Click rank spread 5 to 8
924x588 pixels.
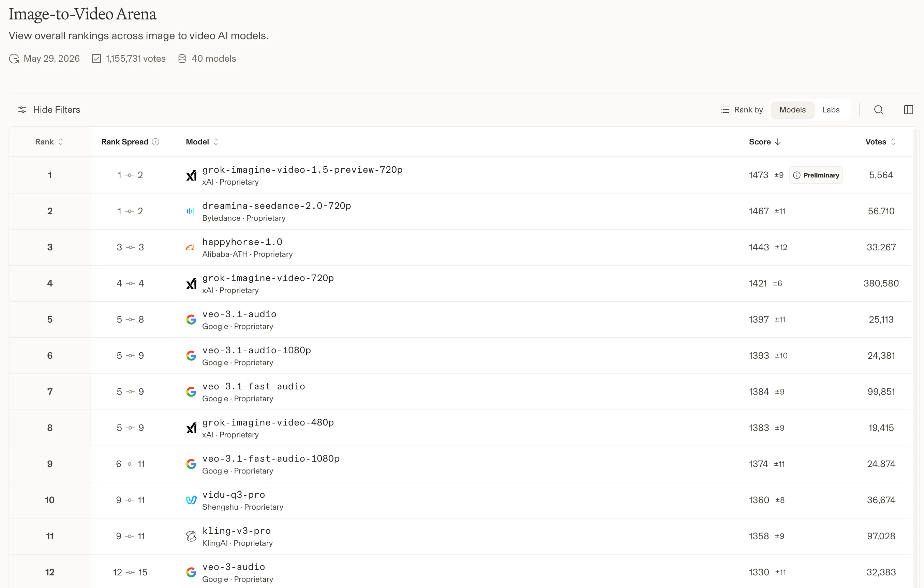pos(130,320)
